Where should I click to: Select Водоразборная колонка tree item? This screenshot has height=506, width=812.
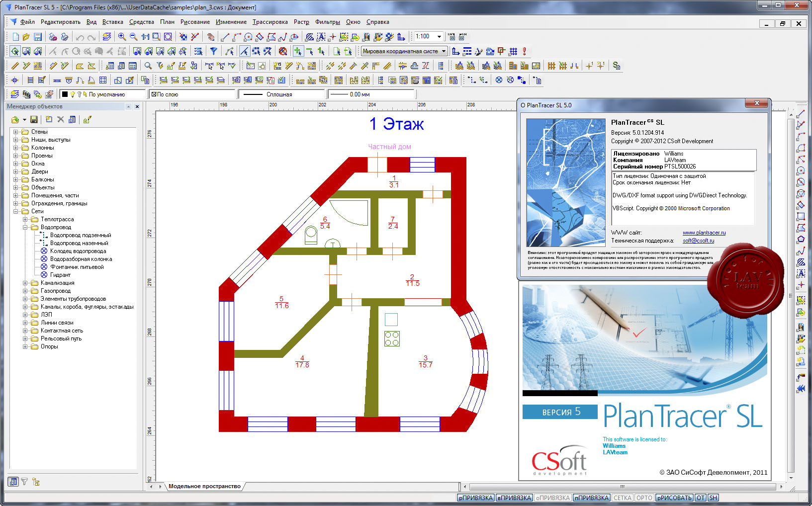[x=81, y=259]
